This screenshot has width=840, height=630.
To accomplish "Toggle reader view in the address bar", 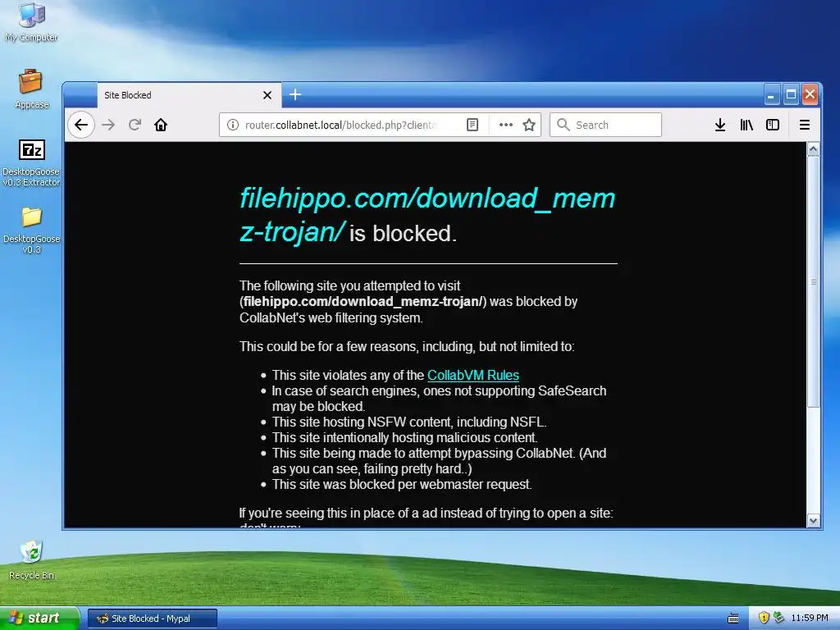I will click(x=472, y=125).
